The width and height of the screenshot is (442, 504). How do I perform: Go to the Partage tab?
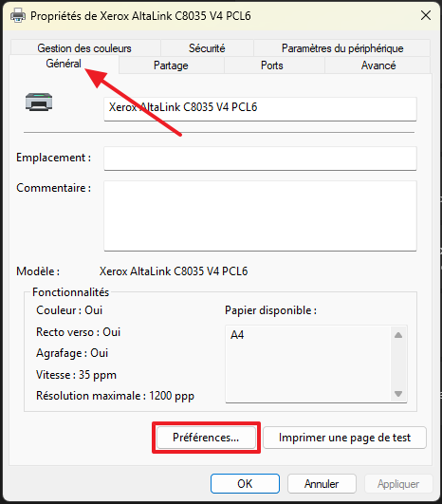171,65
